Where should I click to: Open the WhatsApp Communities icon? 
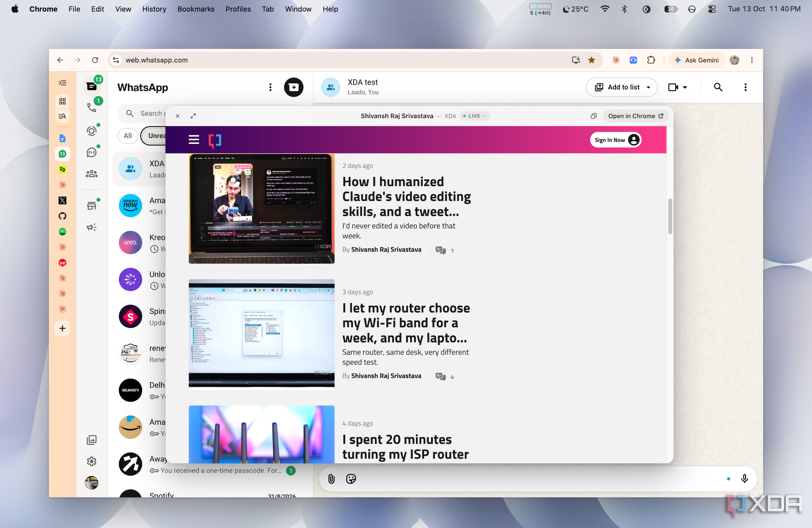91,174
